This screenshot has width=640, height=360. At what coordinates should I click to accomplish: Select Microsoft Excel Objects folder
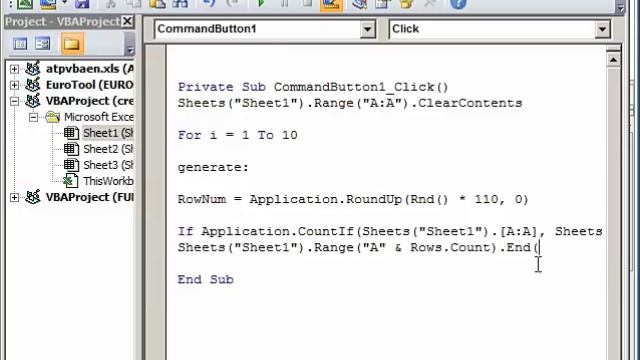click(99, 117)
